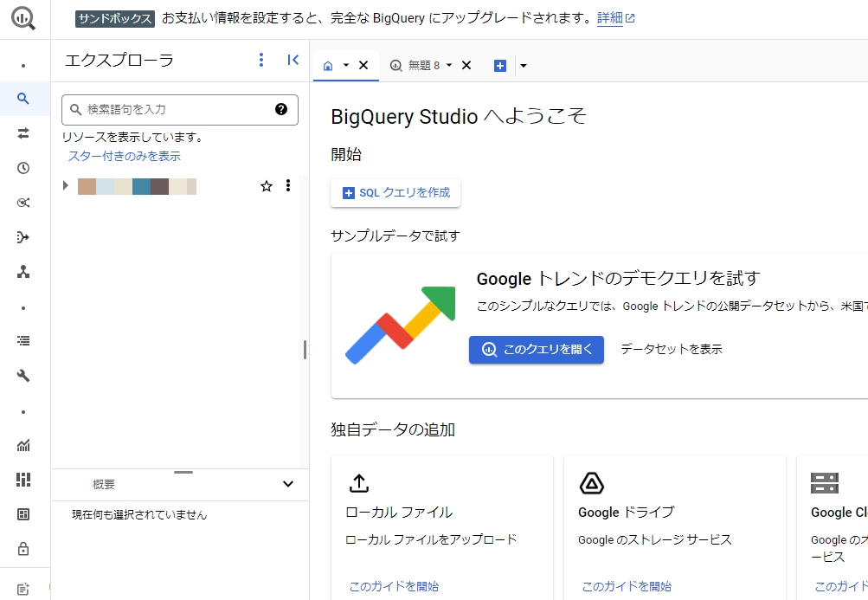Collapse the 概要 overview panel
Viewport: 868px width, 600px height.
pos(287,484)
